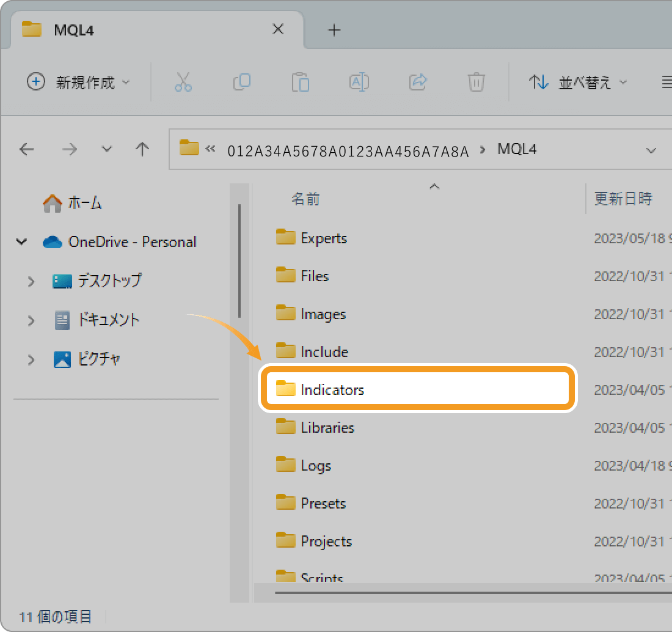Collapse the OneDrive - Personal tree node

click(21, 242)
